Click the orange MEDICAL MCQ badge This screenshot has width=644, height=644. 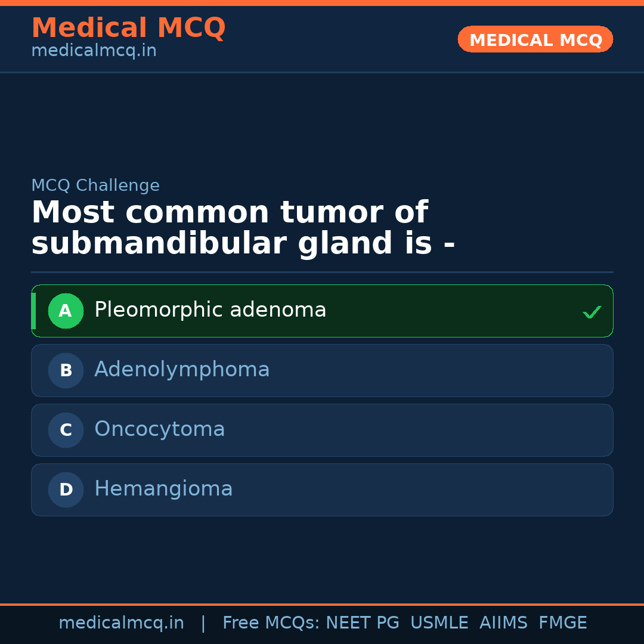(535, 39)
